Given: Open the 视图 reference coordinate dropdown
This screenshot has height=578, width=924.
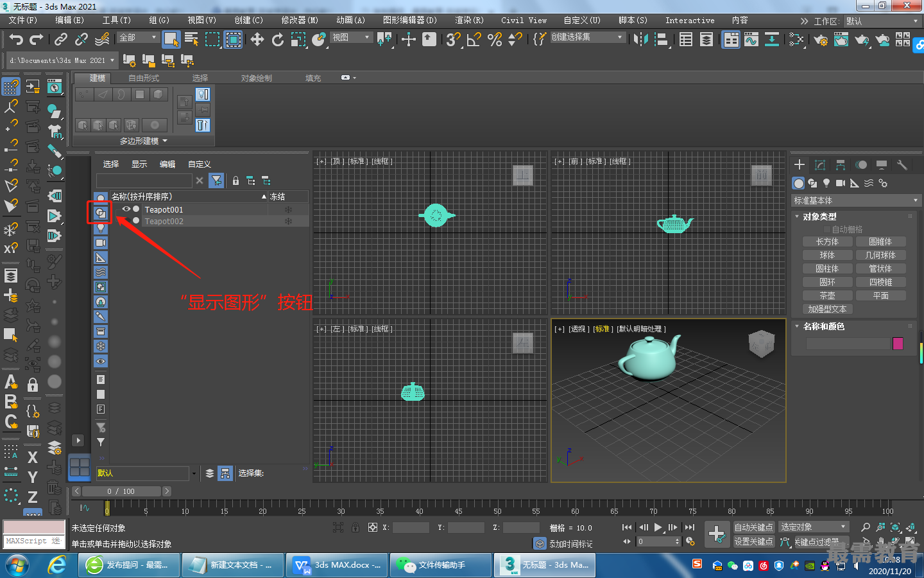Looking at the screenshot, I should (x=351, y=37).
